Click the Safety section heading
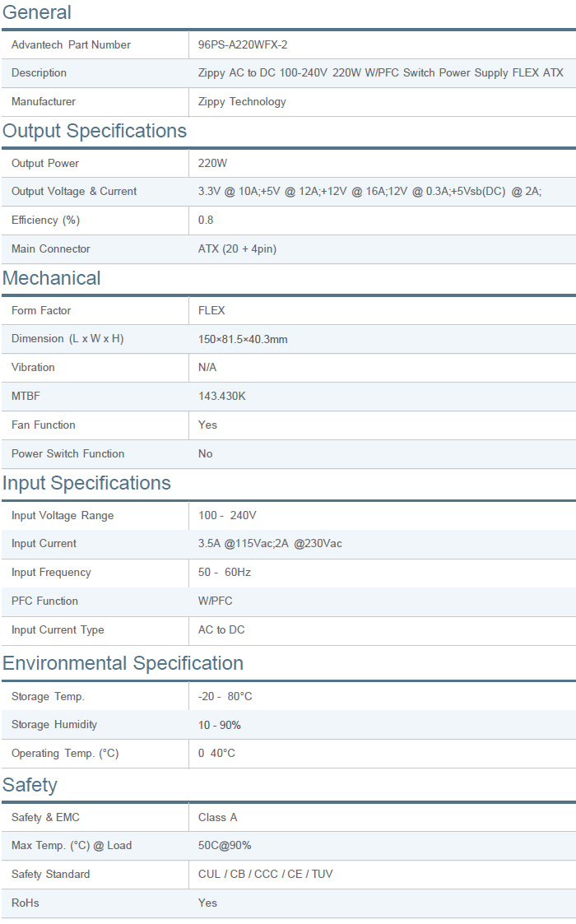 [30, 786]
